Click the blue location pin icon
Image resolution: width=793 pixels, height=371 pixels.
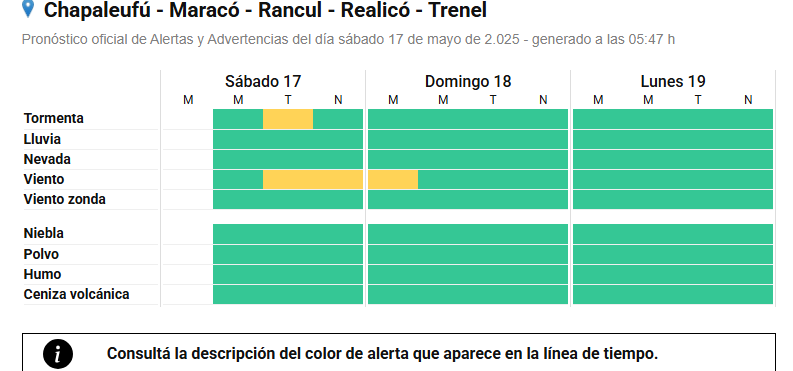[28, 9]
